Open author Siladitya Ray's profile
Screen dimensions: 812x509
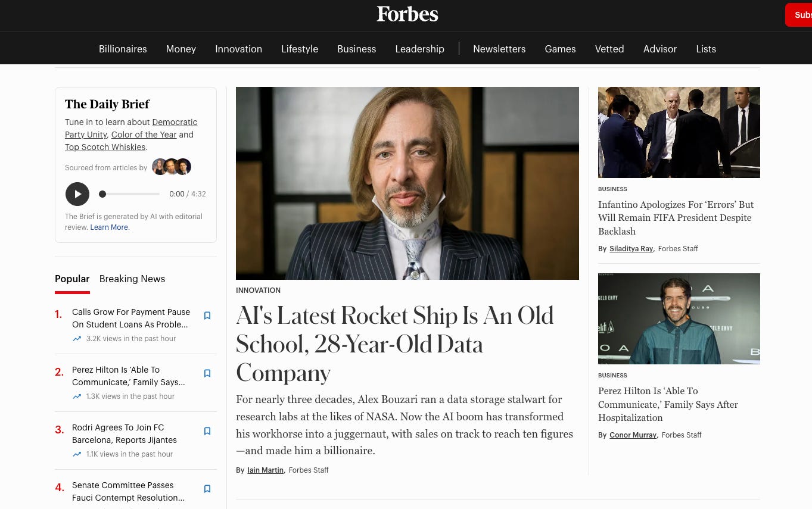click(x=631, y=249)
